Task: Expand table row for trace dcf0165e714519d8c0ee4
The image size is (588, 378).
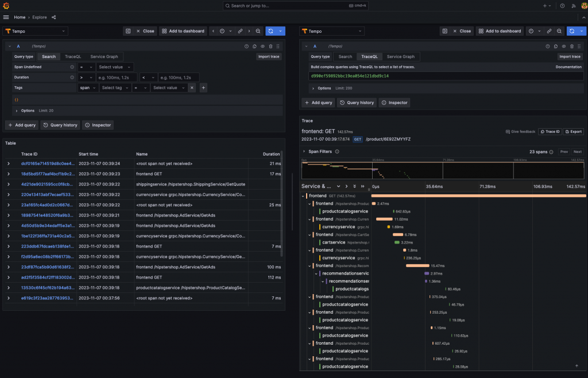Action: pyautogui.click(x=9, y=164)
